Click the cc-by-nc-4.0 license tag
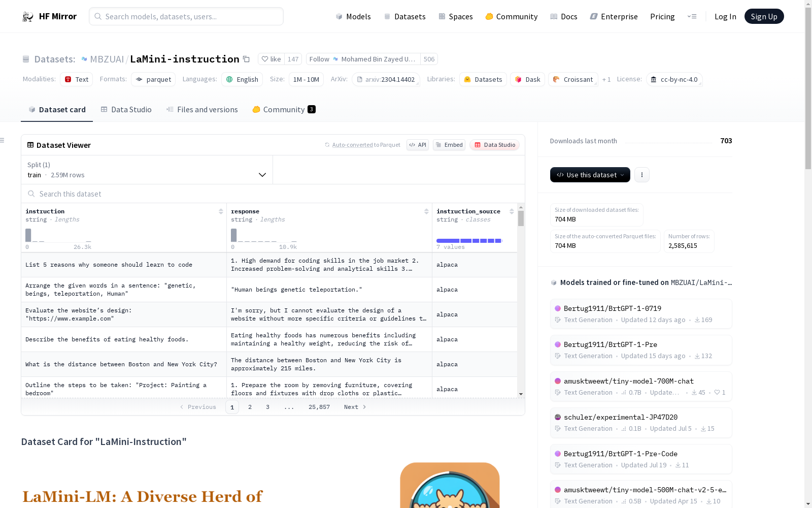 click(x=674, y=79)
